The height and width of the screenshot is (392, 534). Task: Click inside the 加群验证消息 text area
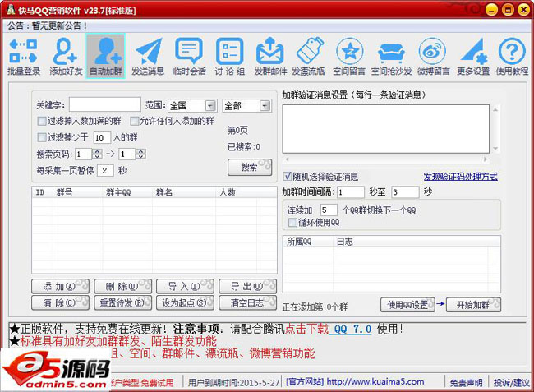pyautogui.click(x=386, y=129)
